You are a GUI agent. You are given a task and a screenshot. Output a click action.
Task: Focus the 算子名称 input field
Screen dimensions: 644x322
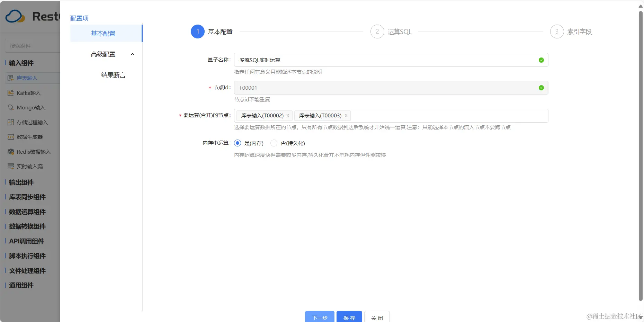pos(391,60)
